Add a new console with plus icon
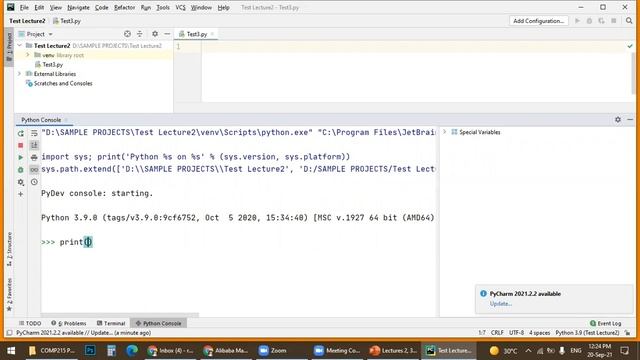The height and width of the screenshot is (360, 640). [21, 194]
